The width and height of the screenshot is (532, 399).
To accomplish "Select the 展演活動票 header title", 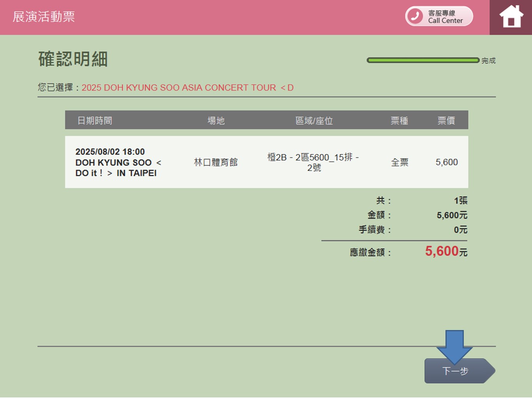I will 44,17.
